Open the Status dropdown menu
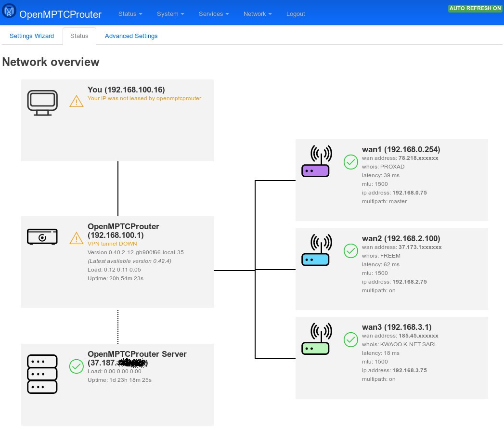Screen dimensions: 504x430 point(130,14)
